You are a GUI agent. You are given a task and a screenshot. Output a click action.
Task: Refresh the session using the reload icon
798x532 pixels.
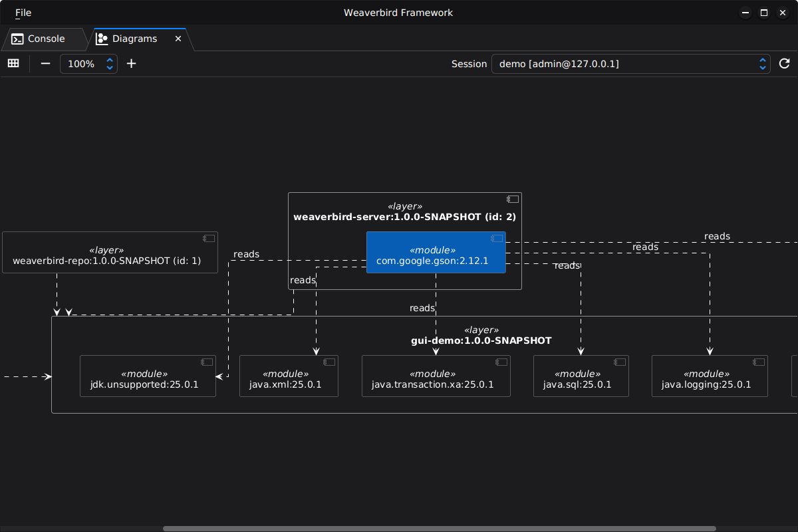point(784,63)
